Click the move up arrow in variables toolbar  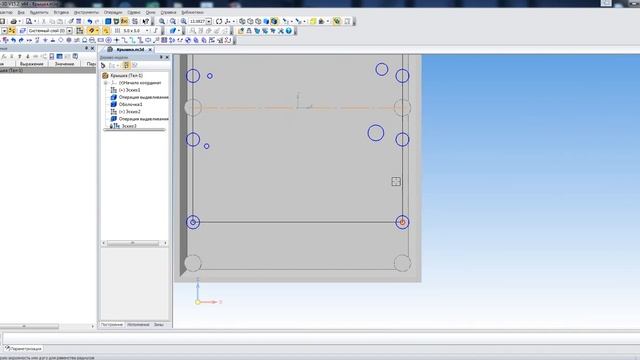tap(19, 56)
